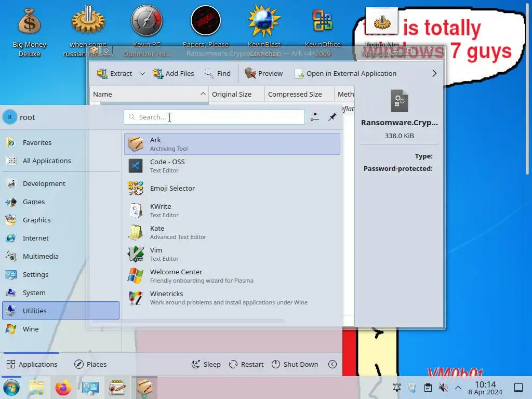Image resolution: width=532 pixels, height=399 pixels.
Task: Click the clock showing 10:14
Action: point(485,388)
